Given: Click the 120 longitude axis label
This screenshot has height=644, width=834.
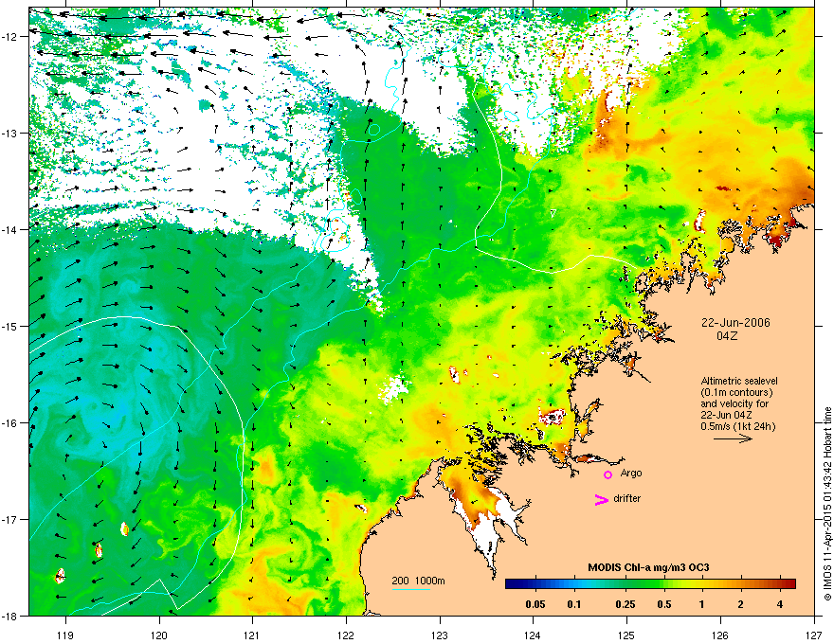Looking at the screenshot, I should point(159,635).
